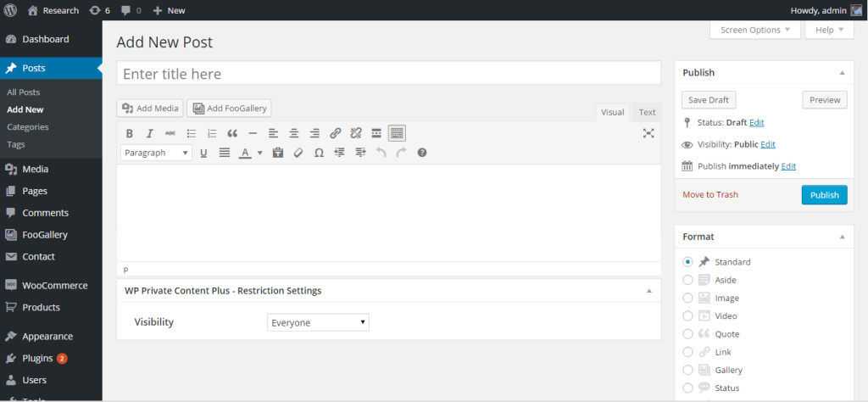Viewport: 868px width, 402px height.
Task: Insert a blockquote
Action: [x=232, y=133]
